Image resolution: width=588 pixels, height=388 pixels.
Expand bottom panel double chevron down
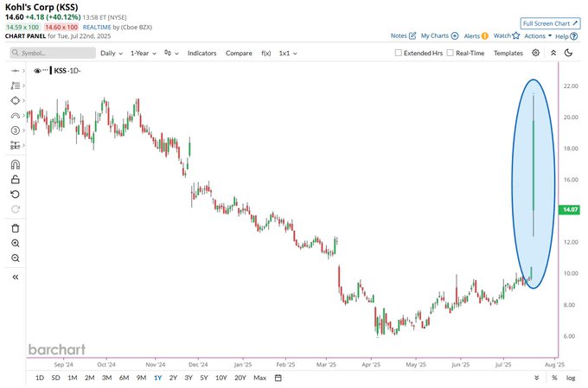click(x=537, y=378)
